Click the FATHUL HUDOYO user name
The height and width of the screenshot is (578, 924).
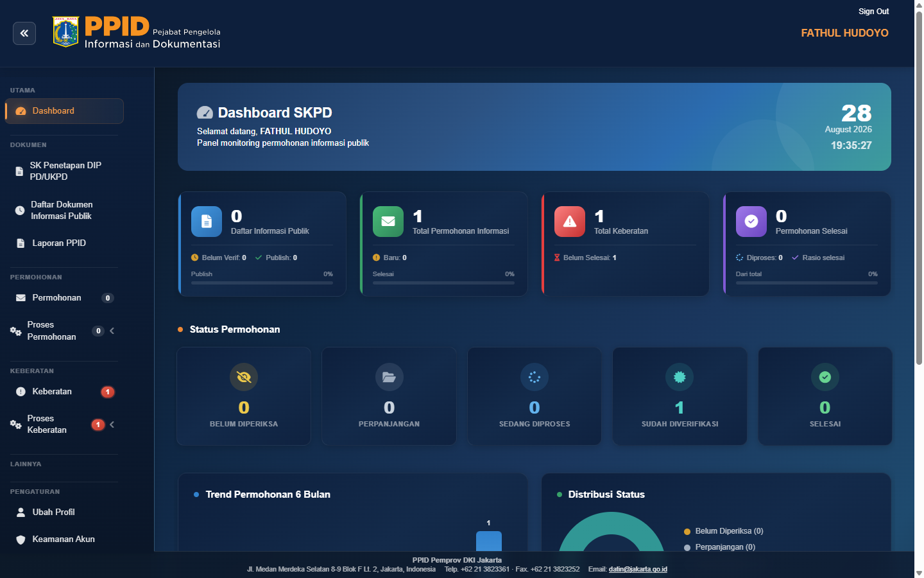844,33
